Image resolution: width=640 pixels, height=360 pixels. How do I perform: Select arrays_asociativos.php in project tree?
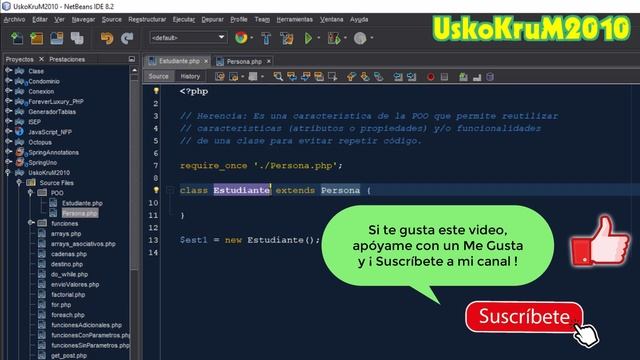[x=83, y=244]
